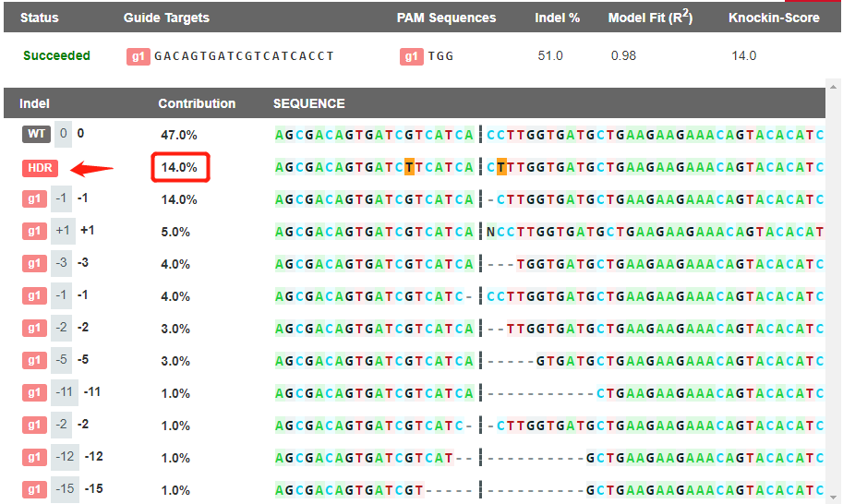Viewport: 843px width, 504px height.
Task: Select the g1 badge on the -5 indel row
Action: (x=35, y=361)
